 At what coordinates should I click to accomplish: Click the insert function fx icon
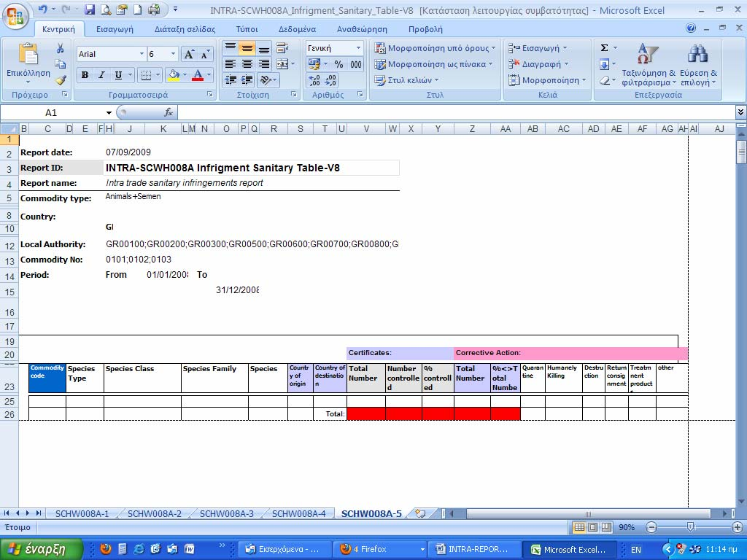click(169, 113)
